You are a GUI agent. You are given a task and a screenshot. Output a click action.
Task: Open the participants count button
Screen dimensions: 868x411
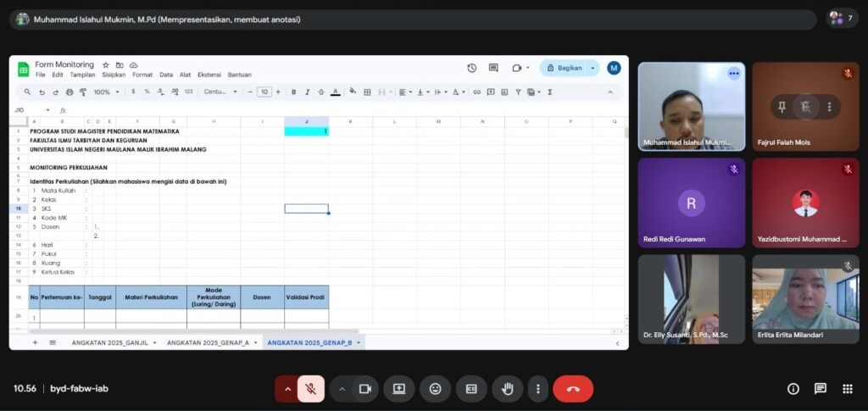pyautogui.click(x=842, y=19)
